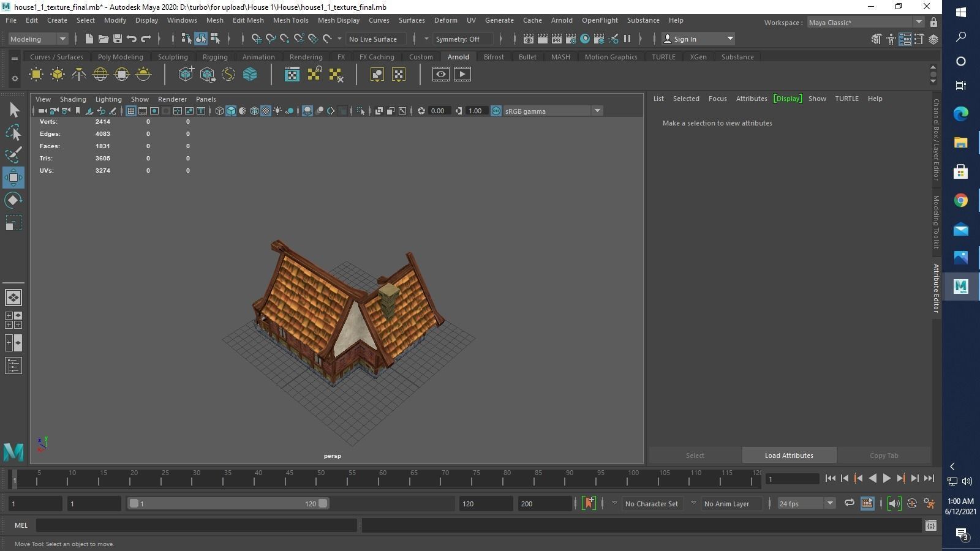Play the animation forwards

(886, 479)
